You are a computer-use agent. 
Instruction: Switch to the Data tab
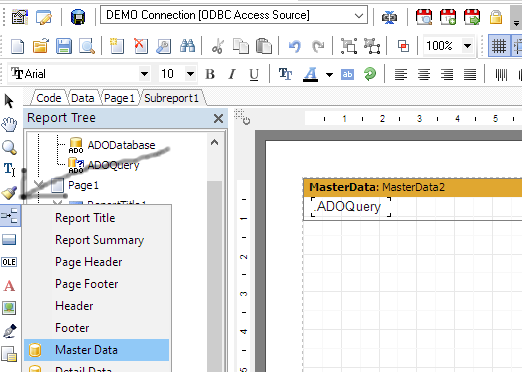point(83,98)
